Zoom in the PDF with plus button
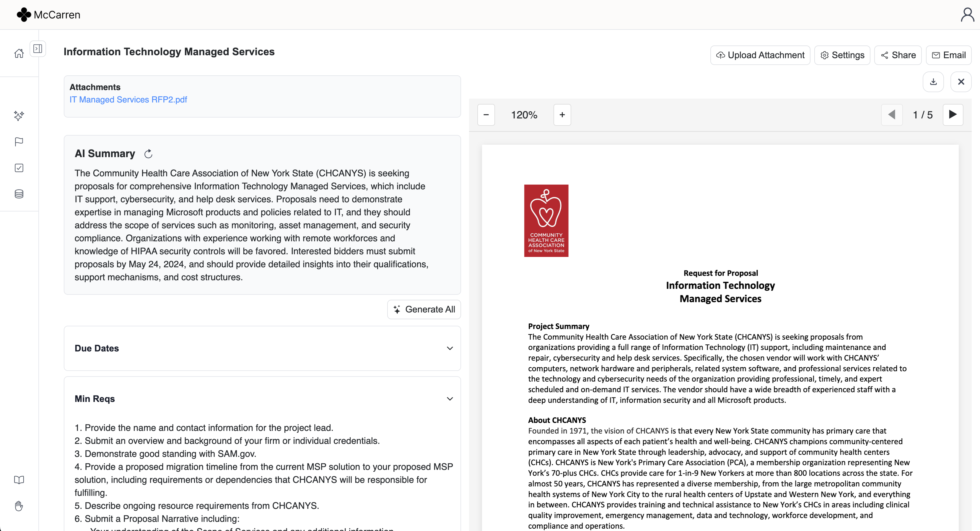980x531 pixels. 562,115
